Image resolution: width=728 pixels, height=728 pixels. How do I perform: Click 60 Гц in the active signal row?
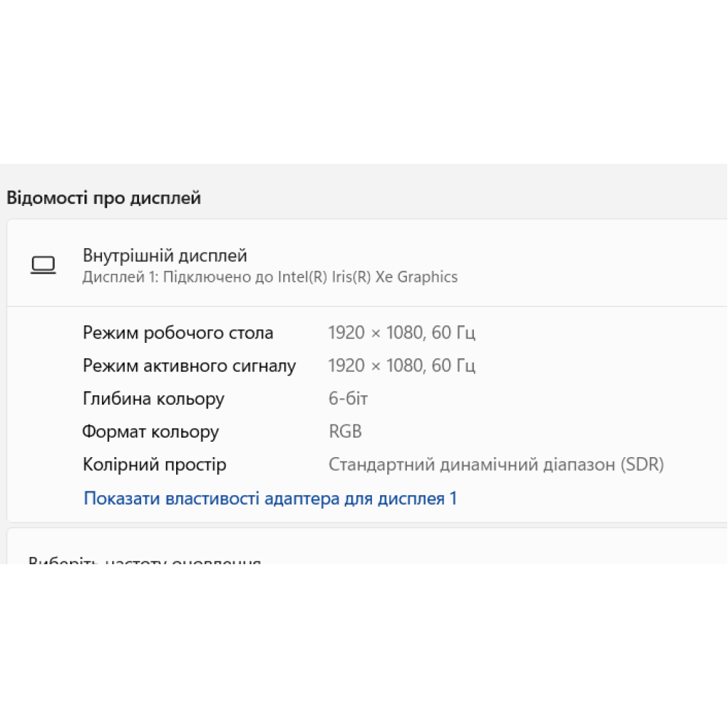(x=454, y=366)
